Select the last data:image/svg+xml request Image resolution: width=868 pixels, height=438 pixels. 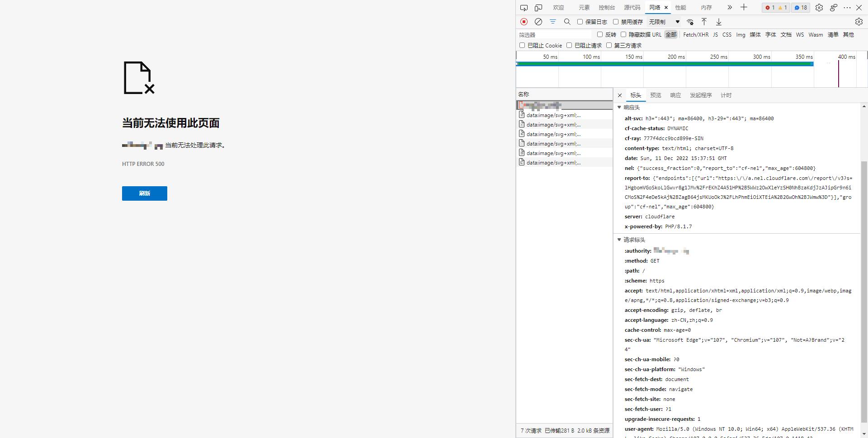(564, 163)
